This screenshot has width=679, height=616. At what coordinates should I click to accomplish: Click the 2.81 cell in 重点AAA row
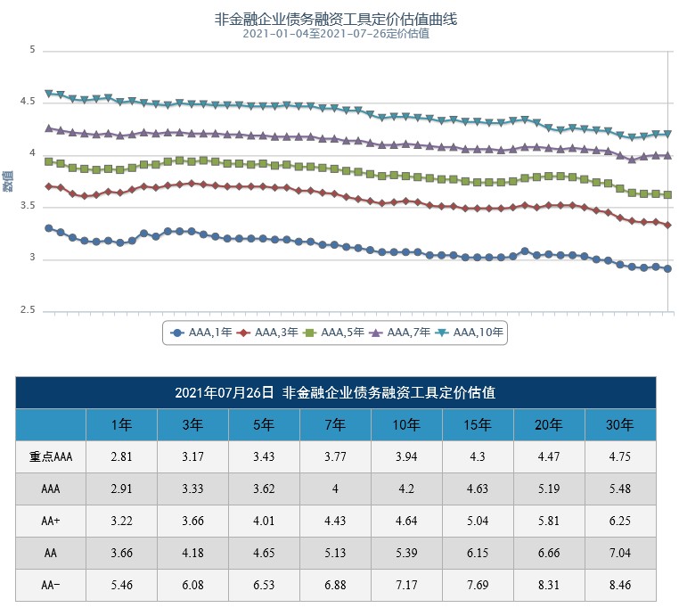[122, 456]
